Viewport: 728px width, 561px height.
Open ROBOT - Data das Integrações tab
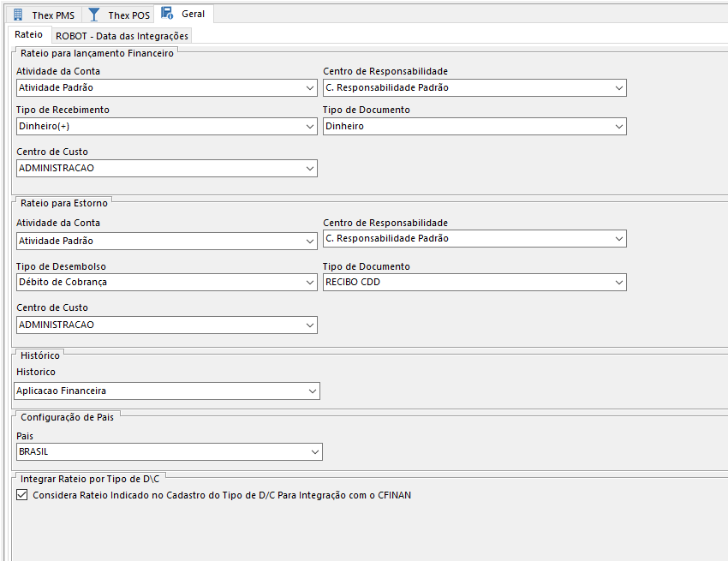click(x=122, y=36)
